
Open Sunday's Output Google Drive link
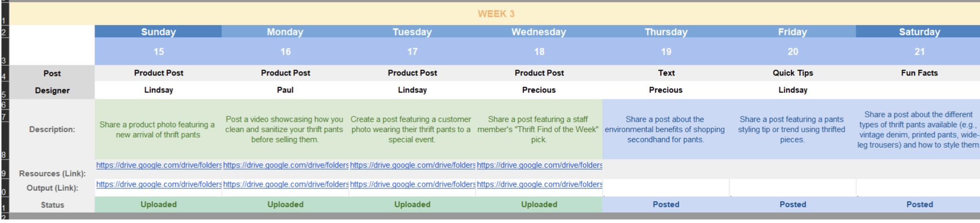coord(158,184)
